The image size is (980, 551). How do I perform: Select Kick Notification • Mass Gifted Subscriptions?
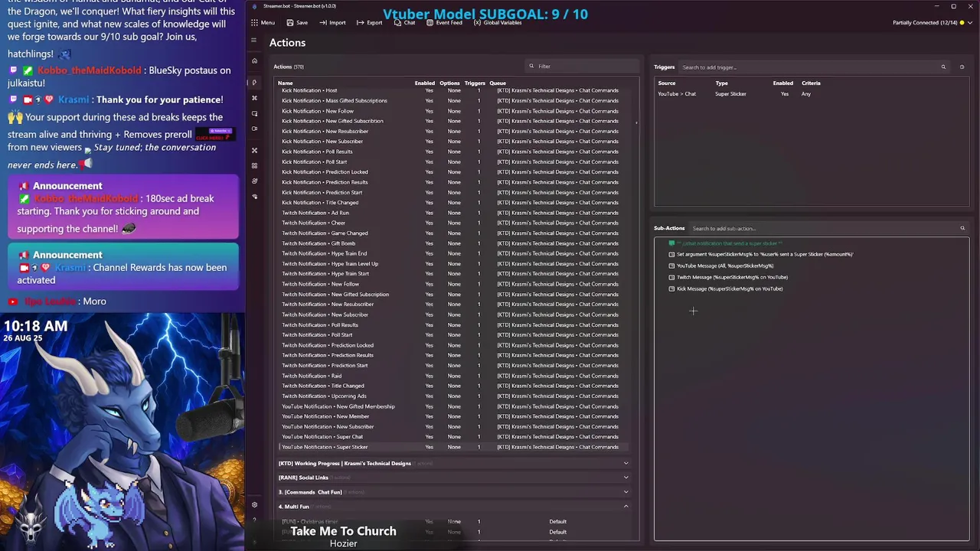(453, 100)
